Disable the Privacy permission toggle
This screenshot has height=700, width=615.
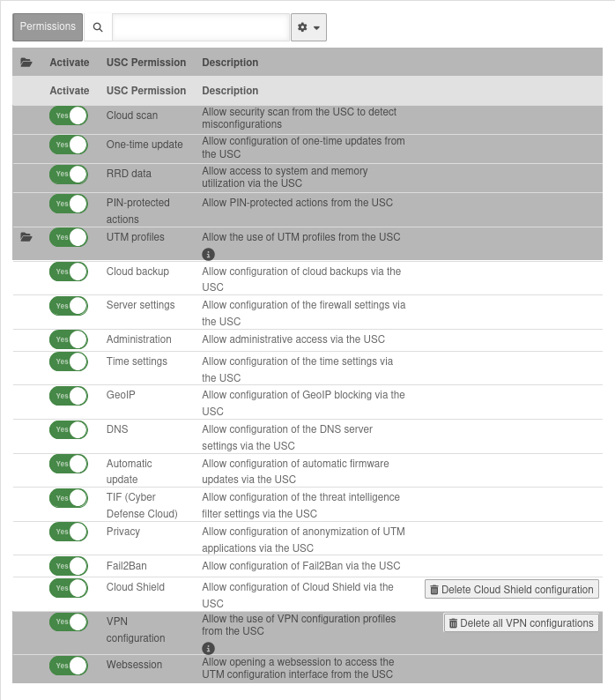pos(69,532)
